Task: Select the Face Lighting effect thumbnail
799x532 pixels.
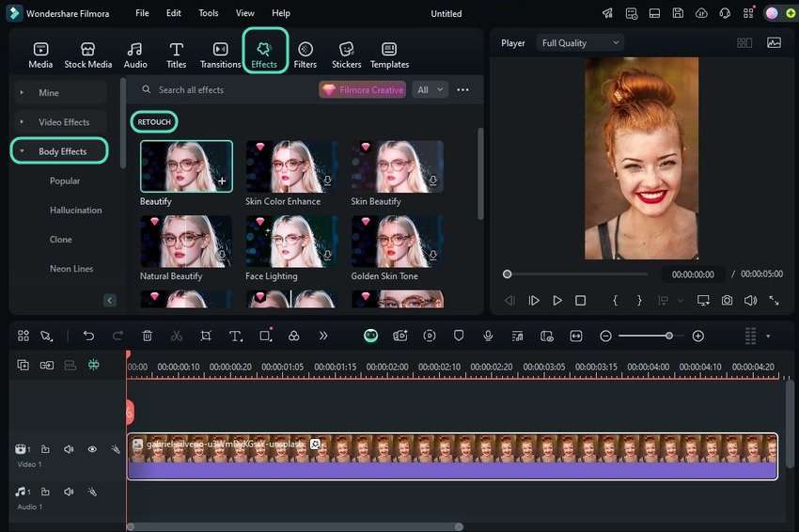Action: click(291, 242)
